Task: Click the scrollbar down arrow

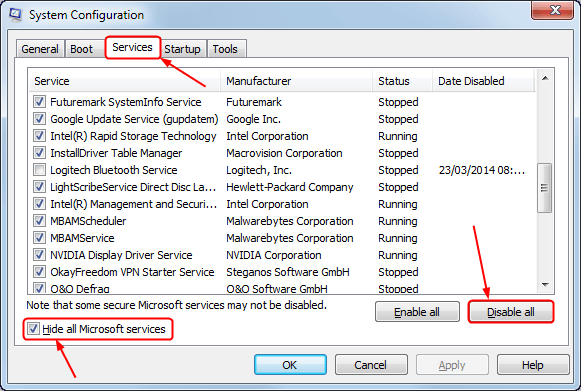Action: 545,285
